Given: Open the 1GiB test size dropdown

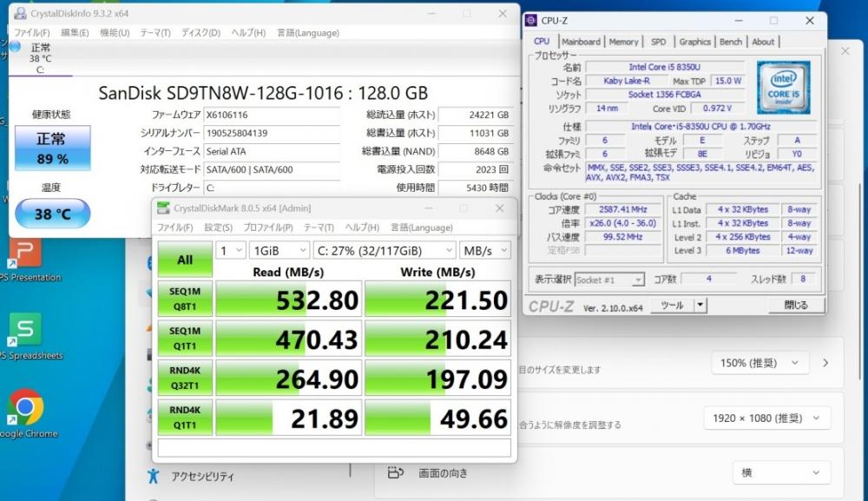Looking at the screenshot, I should 279,251.
